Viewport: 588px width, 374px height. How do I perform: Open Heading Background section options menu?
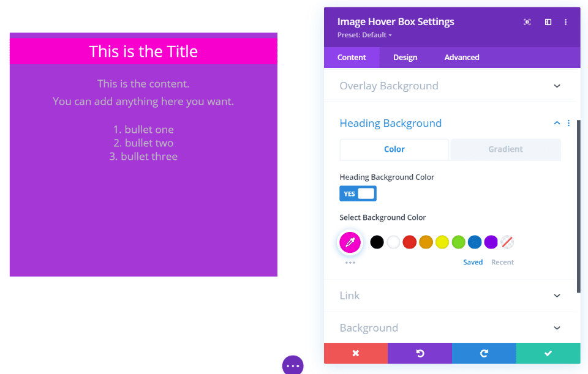[568, 123]
